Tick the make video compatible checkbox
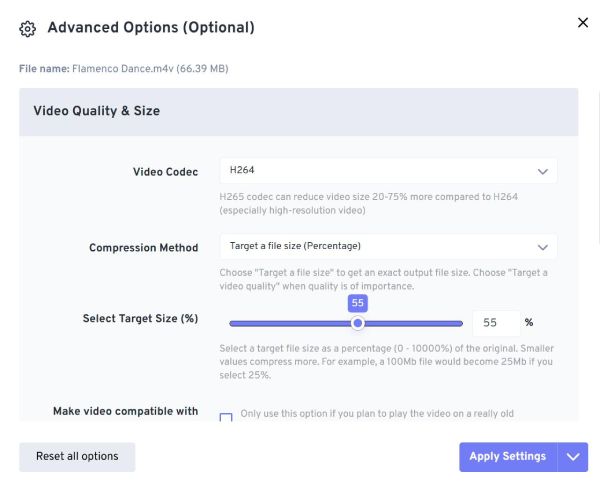This screenshot has height=486, width=600. (x=226, y=417)
